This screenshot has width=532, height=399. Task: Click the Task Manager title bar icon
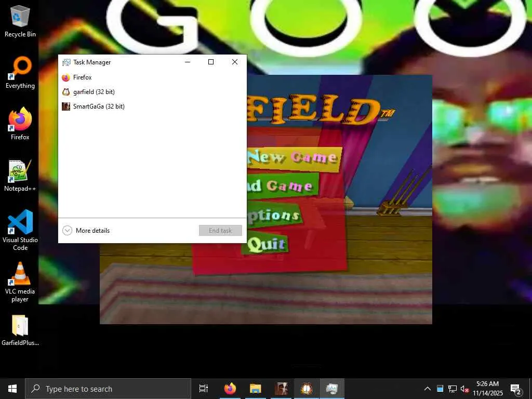(x=66, y=62)
